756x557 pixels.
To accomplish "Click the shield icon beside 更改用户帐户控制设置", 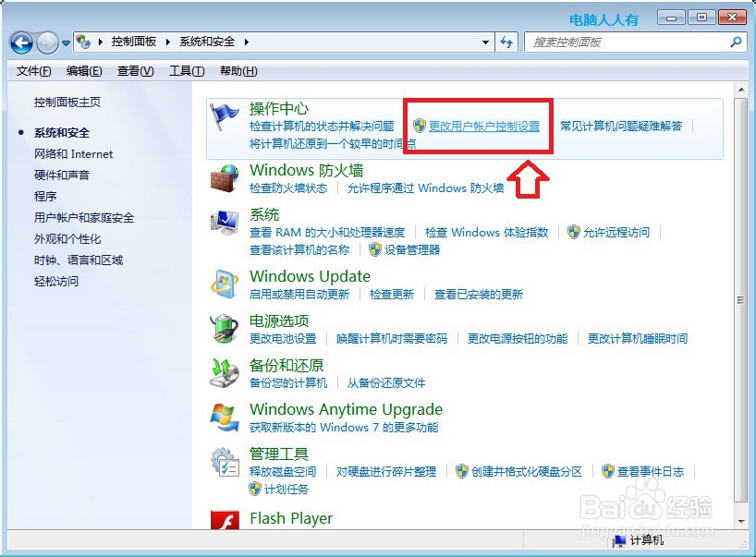I will pos(420,127).
